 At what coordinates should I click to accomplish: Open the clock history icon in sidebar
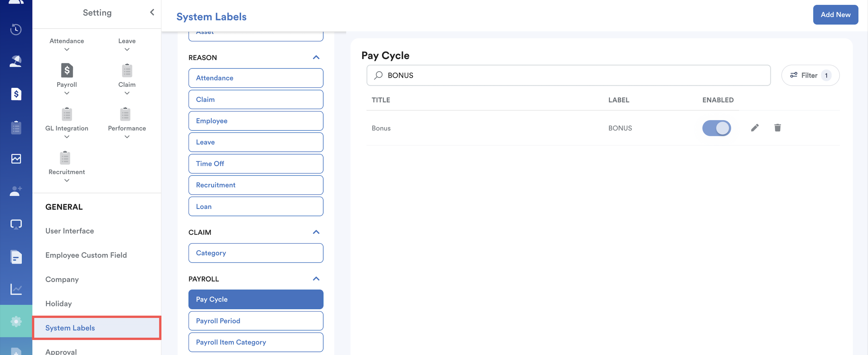(16, 29)
